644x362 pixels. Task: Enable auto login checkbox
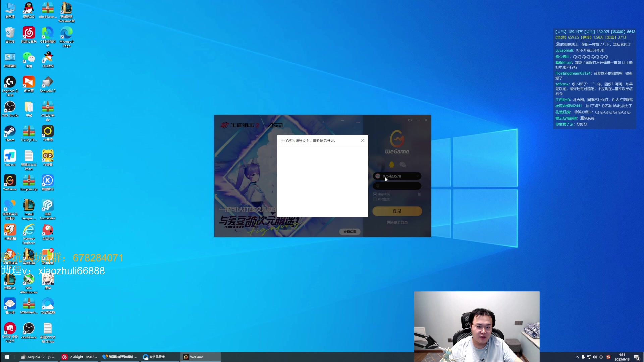coord(375,199)
